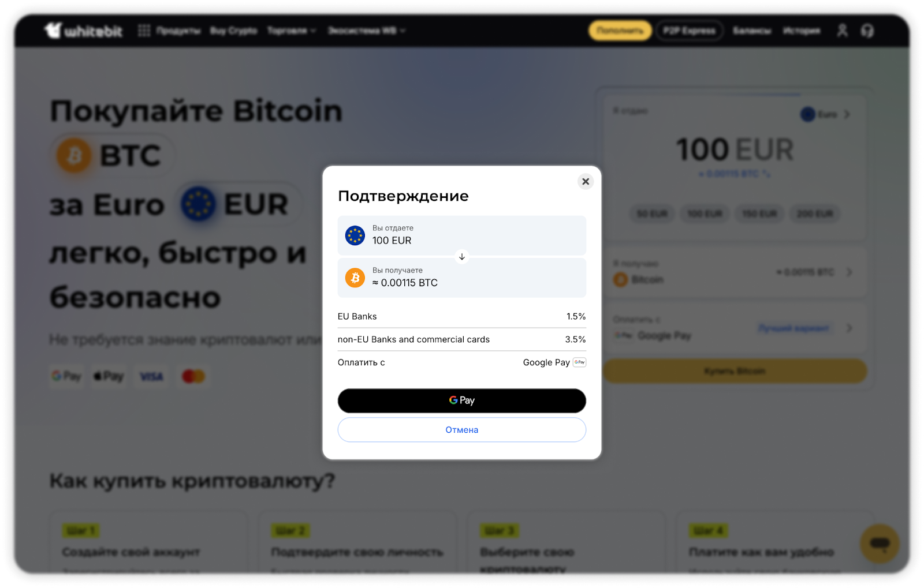Open the headset support icon
The height and width of the screenshot is (588, 924).
[867, 31]
